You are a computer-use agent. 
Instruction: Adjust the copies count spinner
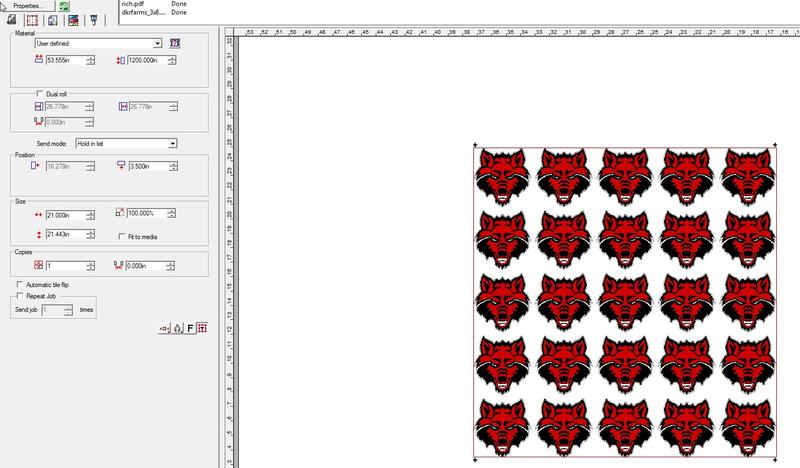[90, 266]
